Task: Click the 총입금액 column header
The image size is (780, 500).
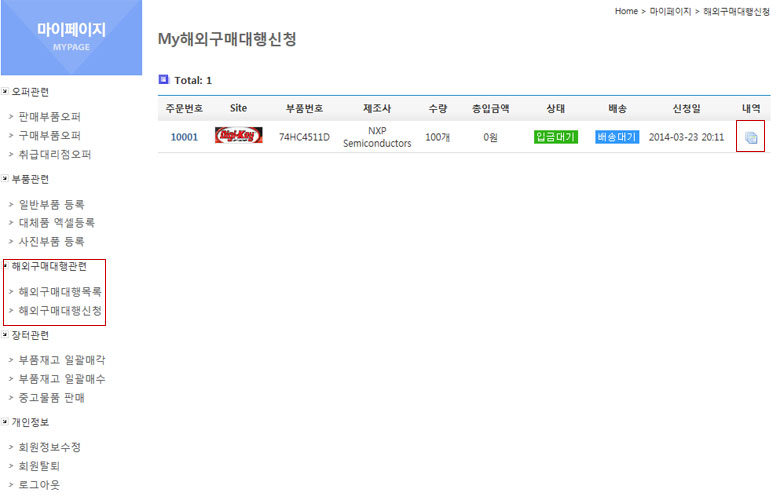Action: coord(490,108)
